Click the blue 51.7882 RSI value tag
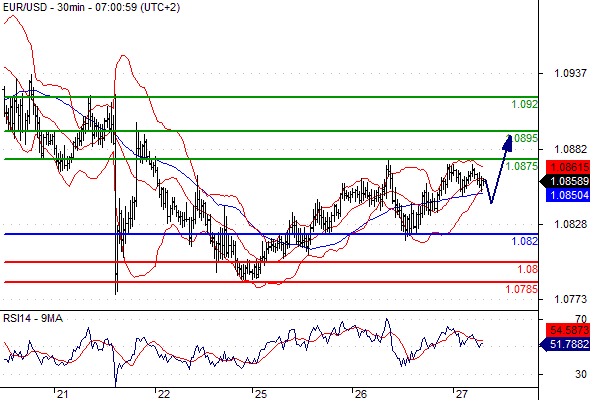Image resolution: width=590 pixels, height=400 pixels. click(565, 344)
